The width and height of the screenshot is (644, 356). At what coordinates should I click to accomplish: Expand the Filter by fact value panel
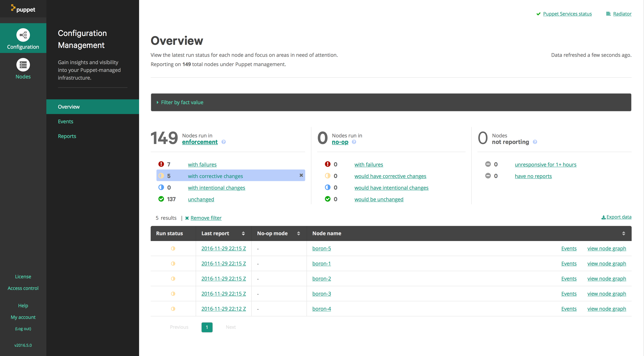[182, 102]
